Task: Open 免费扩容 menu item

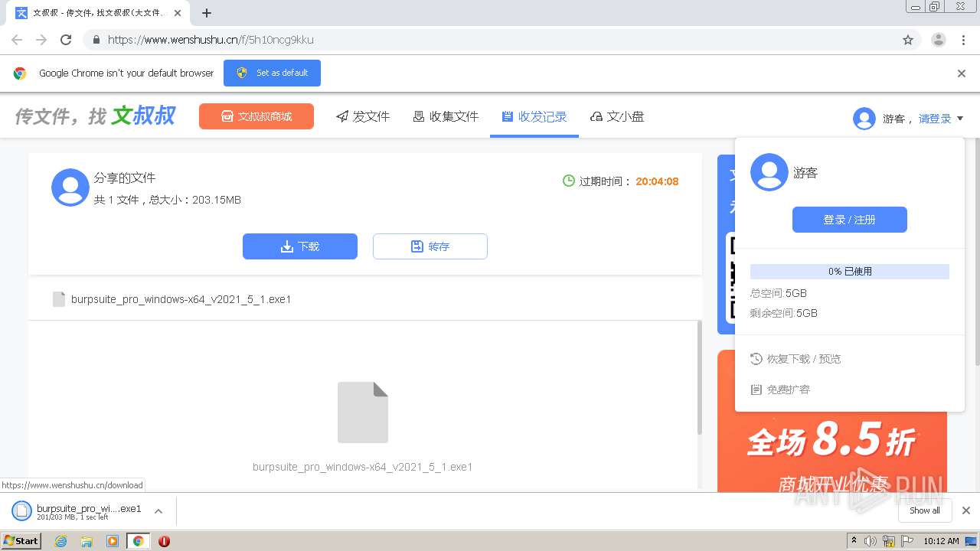Action: [781, 390]
